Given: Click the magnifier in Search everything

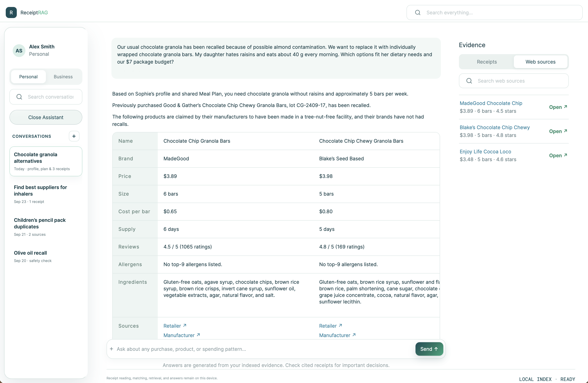Looking at the screenshot, I should click(418, 13).
